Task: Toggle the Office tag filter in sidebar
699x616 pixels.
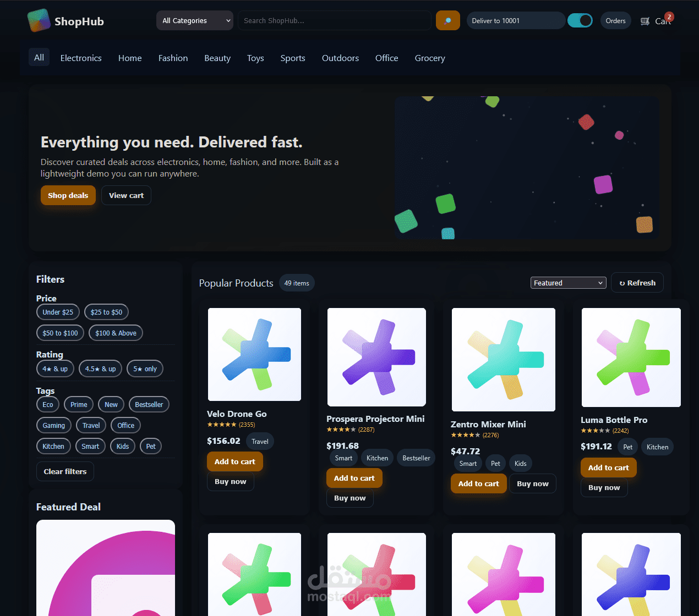Action: (x=126, y=425)
